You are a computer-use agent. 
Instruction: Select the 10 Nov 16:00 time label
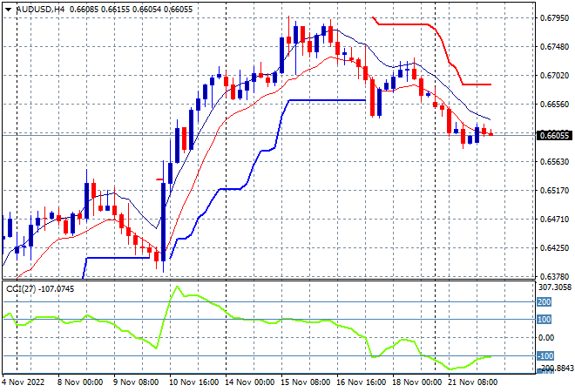click(193, 382)
